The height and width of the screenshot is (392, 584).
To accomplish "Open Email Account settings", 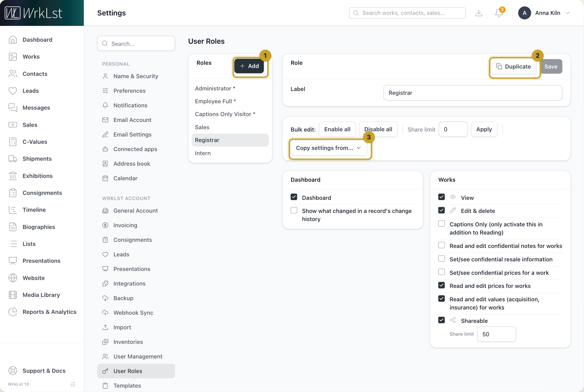I will click(x=136, y=120).
